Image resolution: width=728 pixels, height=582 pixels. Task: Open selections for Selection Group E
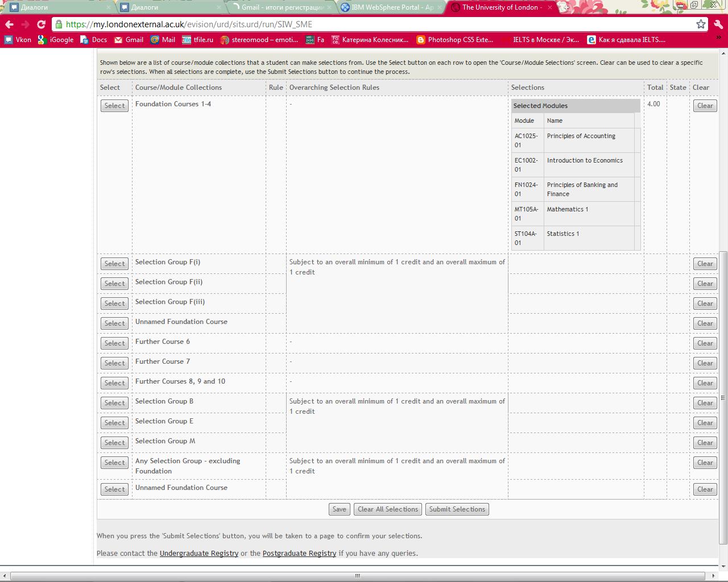click(x=114, y=423)
